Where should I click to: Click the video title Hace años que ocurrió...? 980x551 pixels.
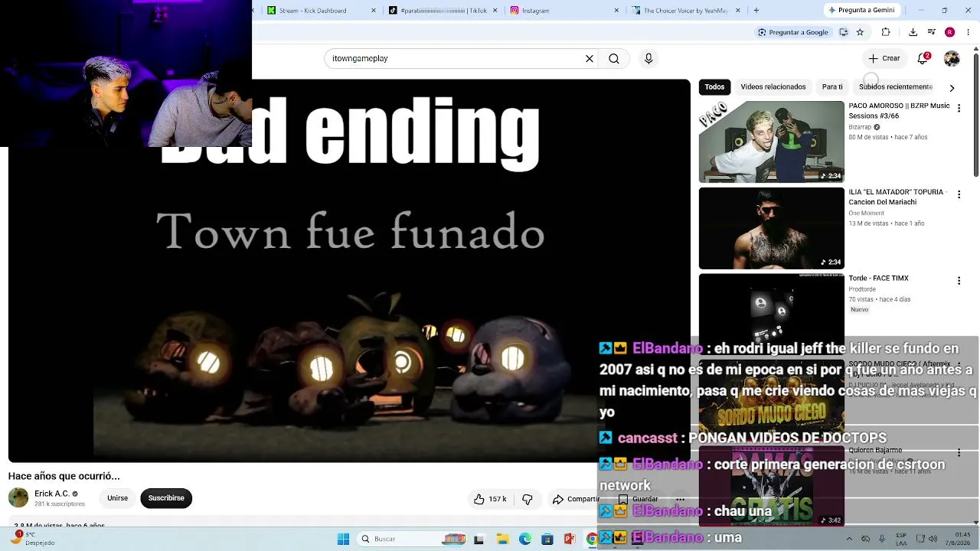[x=64, y=476]
